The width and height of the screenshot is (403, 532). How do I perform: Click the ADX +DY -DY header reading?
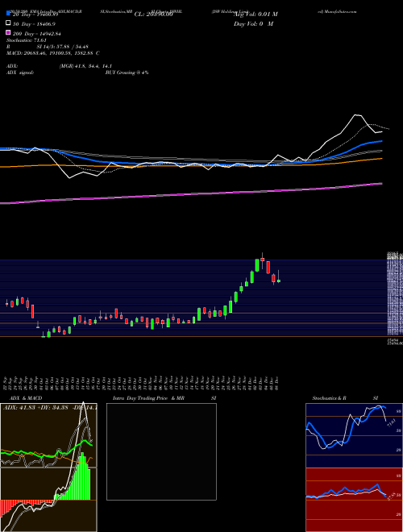click(50, 407)
